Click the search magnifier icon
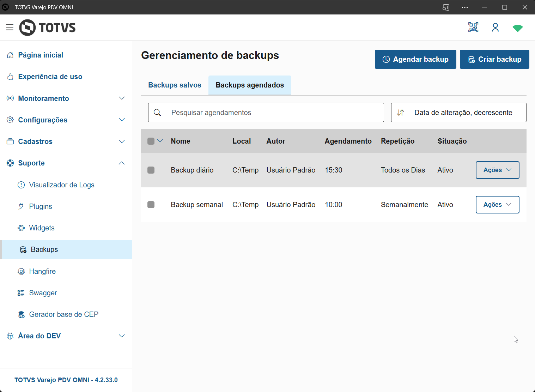 click(x=158, y=113)
